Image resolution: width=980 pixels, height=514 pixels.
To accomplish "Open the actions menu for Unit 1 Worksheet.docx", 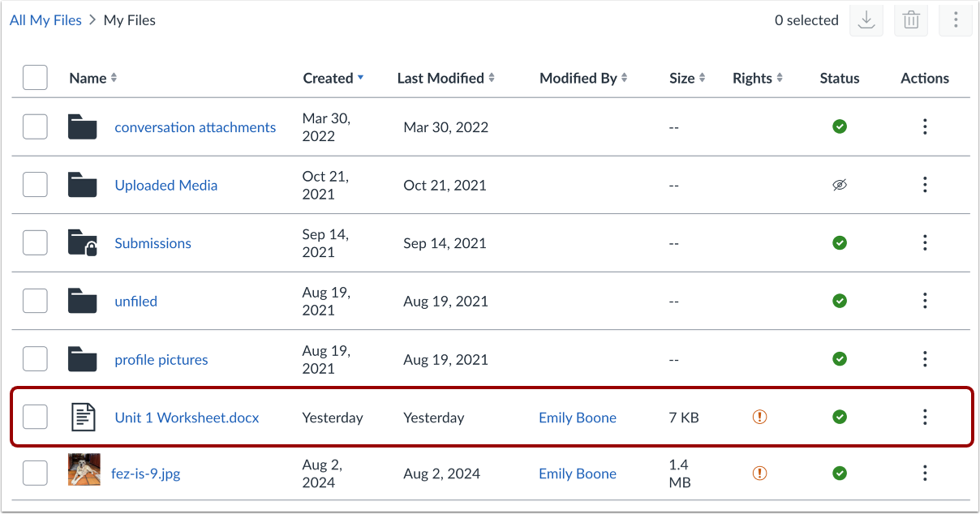I will click(x=925, y=417).
